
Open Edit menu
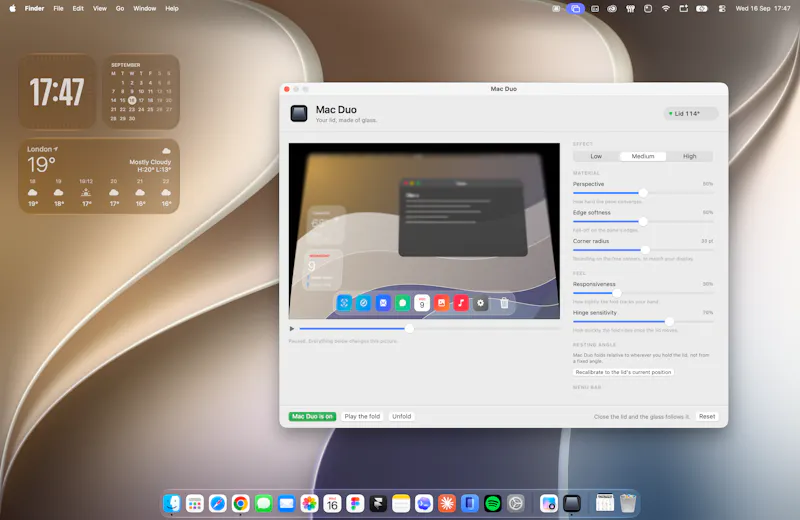click(x=78, y=8)
